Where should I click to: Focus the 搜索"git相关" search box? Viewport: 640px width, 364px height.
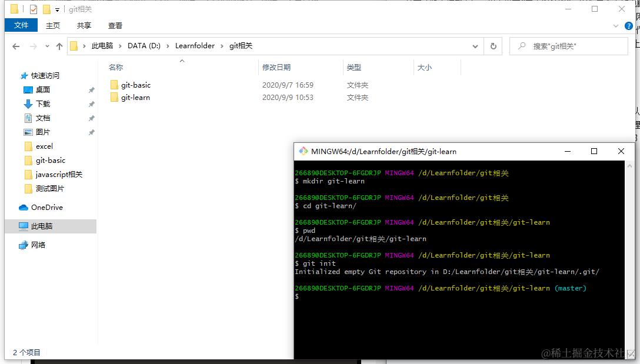(x=569, y=46)
